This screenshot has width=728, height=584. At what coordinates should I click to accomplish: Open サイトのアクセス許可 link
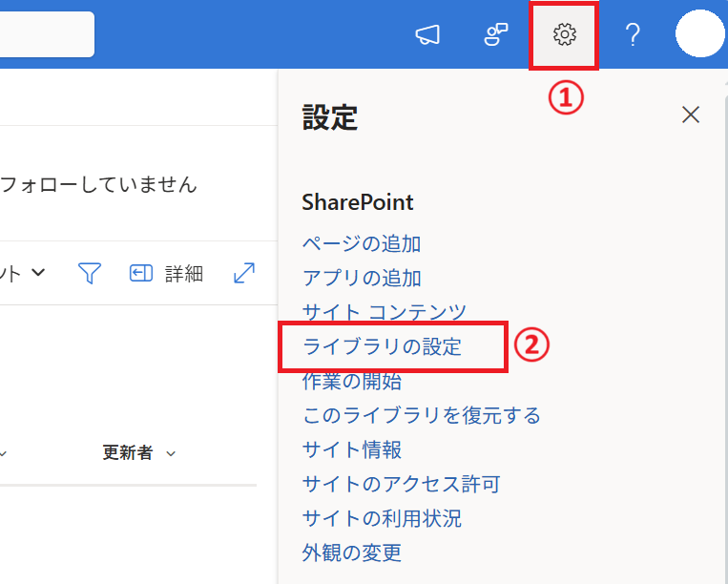[401, 484]
